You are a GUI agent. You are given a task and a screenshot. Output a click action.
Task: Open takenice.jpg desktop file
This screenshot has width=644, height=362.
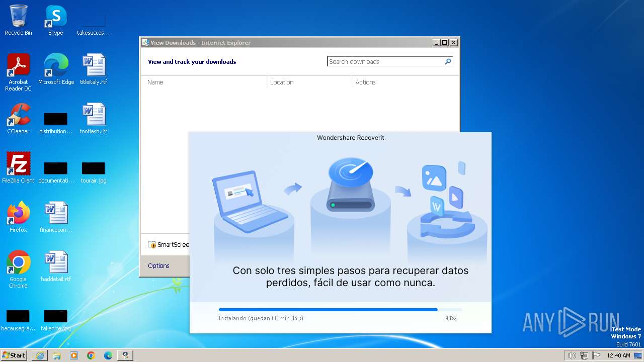click(56, 321)
